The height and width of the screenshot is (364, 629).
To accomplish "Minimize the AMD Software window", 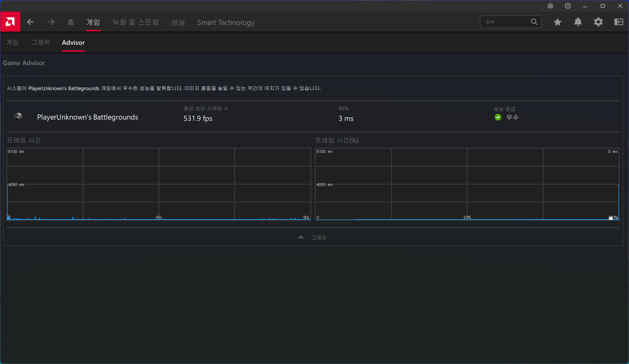I will pos(585,6).
